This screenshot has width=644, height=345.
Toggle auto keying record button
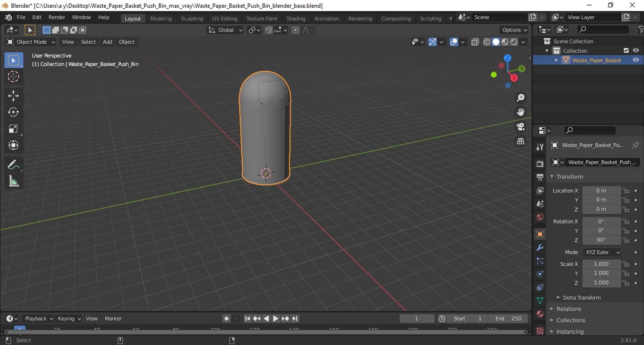click(x=227, y=318)
